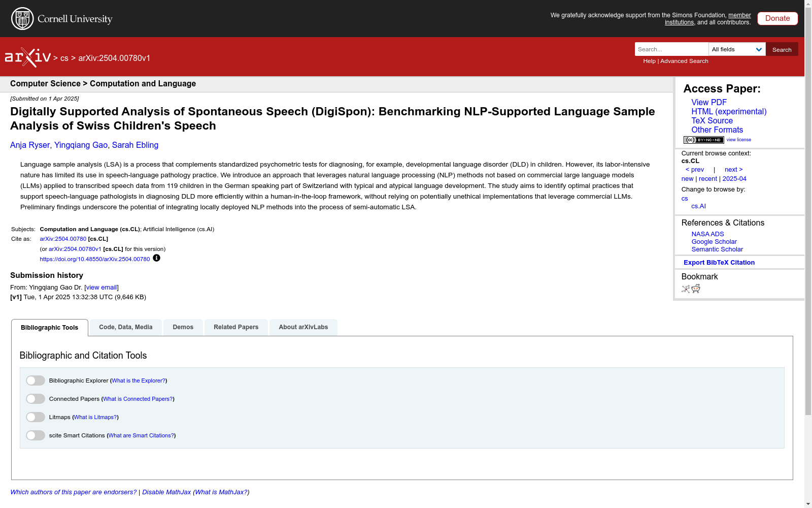This screenshot has height=508, width=812.
Task: Open Other Formats link
Action: pyautogui.click(x=717, y=130)
